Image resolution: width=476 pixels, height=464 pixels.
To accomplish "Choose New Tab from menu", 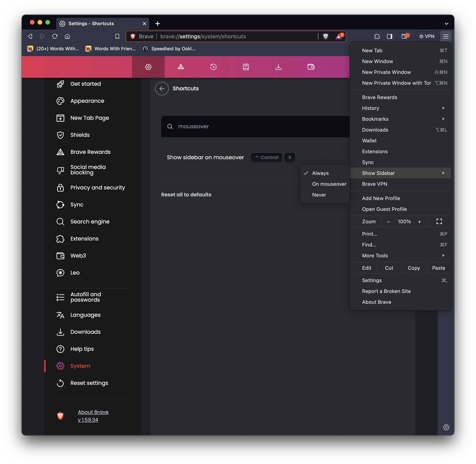I will pyautogui.click(x=400, y=51).
